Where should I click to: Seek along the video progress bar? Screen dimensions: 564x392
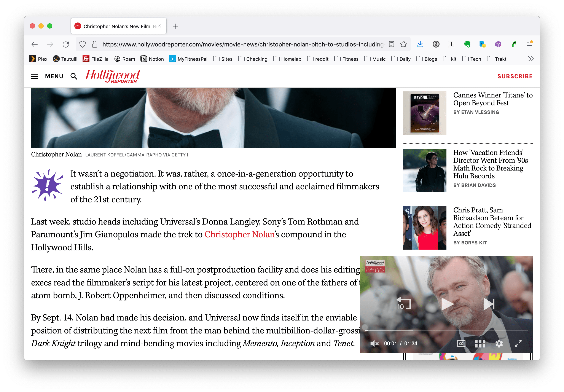tap(446, 330)
